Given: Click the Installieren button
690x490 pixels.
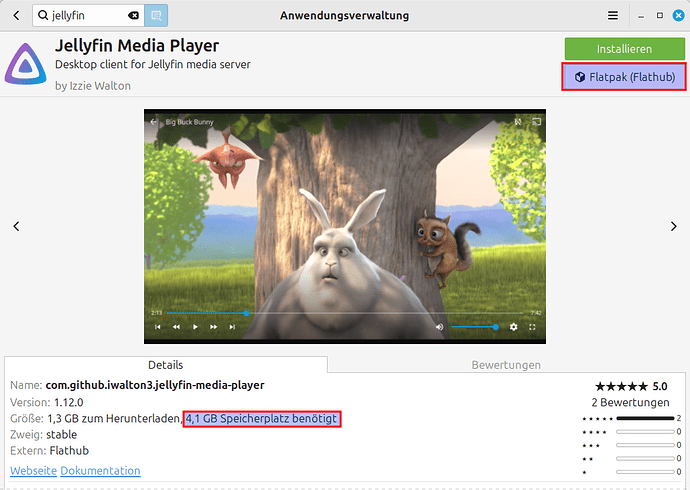Looking at the screenshot, I should click(x=624, y=49).
